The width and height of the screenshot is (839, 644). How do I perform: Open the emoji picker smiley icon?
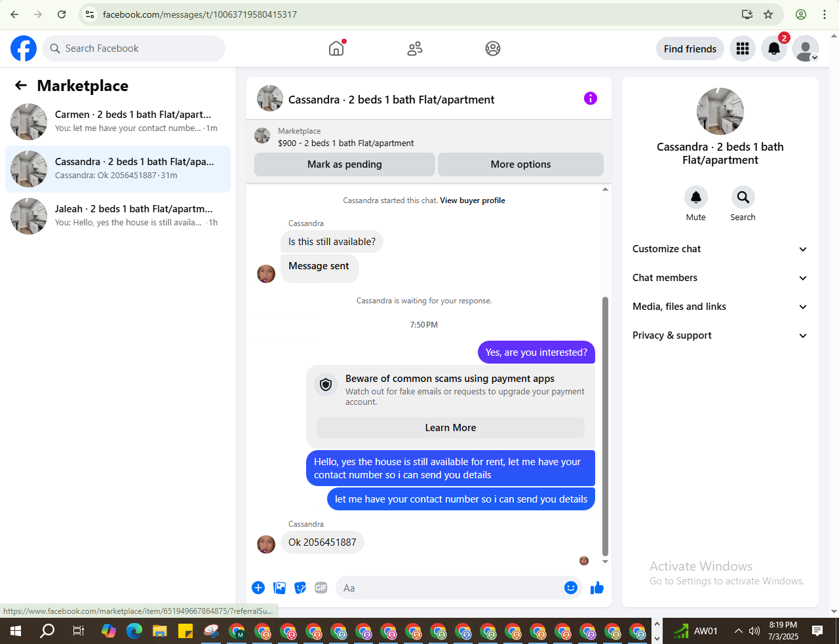point(571,588)
